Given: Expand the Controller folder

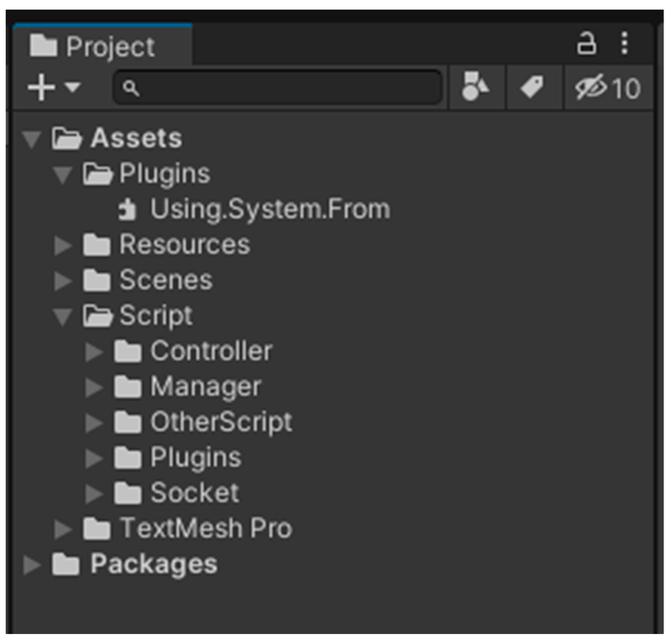Looking at the screenshot, I should [x=94, y=352].
